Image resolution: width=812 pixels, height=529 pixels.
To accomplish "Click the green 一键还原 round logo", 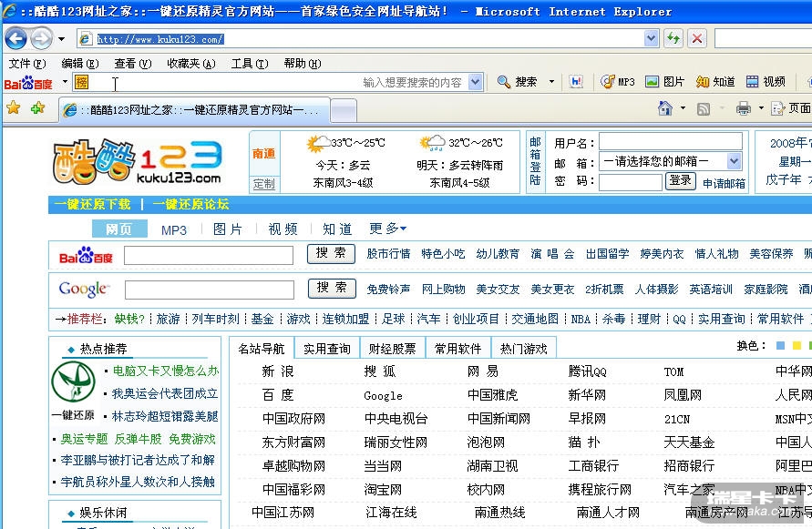I will (x=73, y=382).
